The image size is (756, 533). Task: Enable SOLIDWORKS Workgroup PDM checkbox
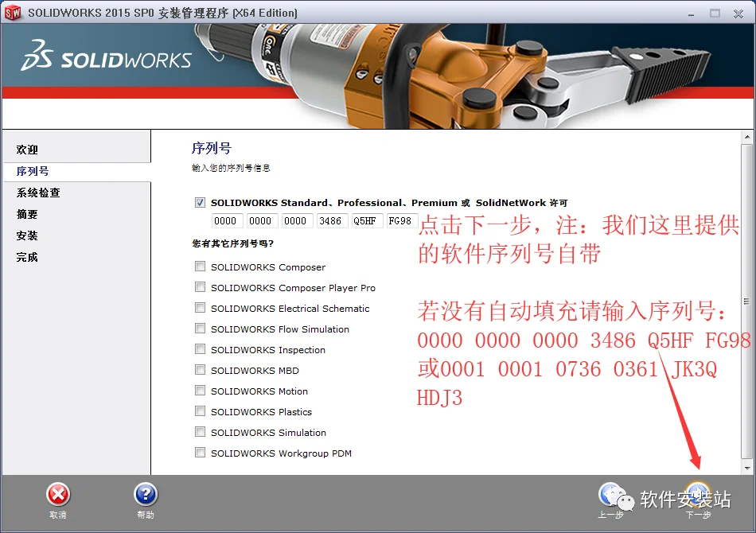point(200,453)
